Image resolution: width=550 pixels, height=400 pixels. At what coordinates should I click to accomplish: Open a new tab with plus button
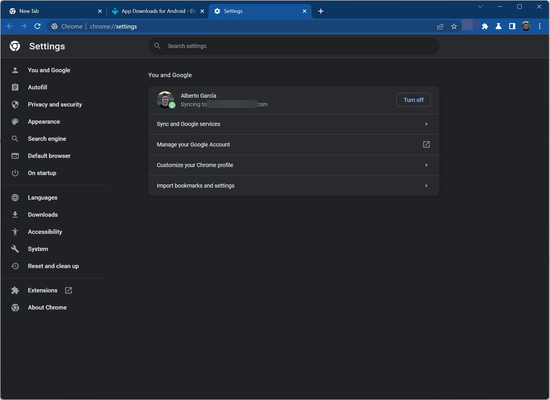(x=321, y=11)
